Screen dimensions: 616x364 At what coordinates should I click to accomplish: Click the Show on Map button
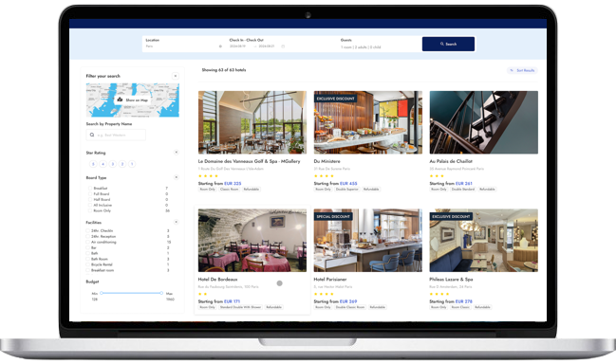click(133, 100)
